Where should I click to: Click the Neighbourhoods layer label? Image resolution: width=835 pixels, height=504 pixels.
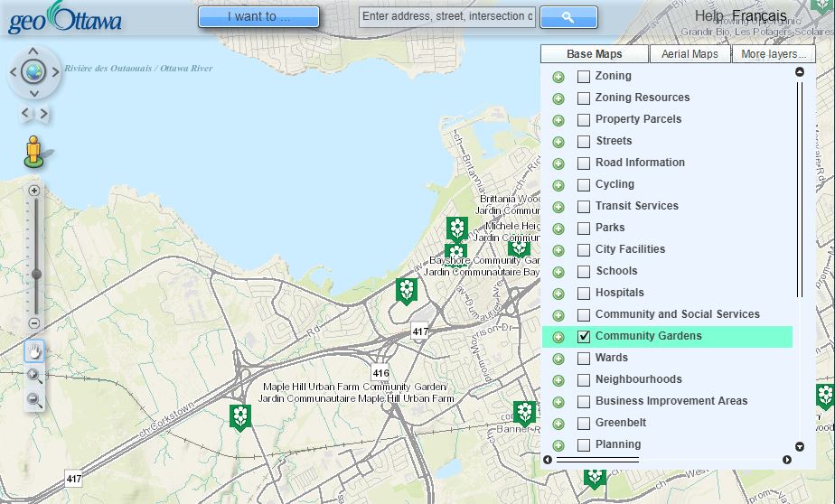coord(639,379)
